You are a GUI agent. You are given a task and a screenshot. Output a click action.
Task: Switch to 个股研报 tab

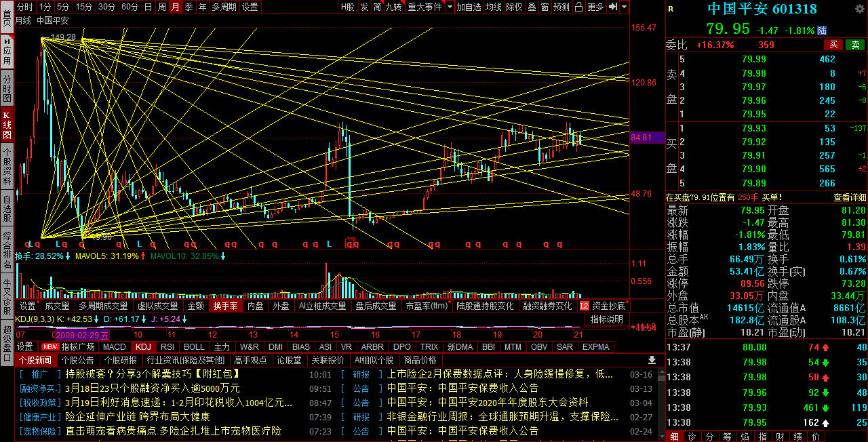click(120, 360)
